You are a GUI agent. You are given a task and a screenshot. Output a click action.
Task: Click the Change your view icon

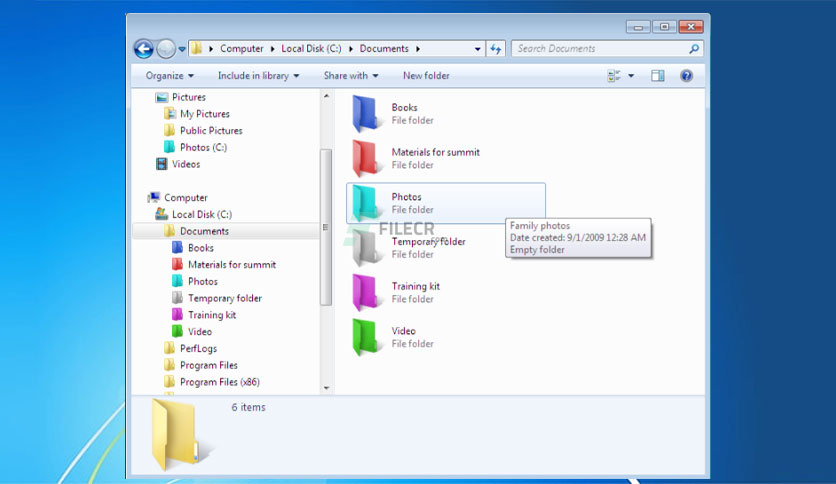pos(614,76)
